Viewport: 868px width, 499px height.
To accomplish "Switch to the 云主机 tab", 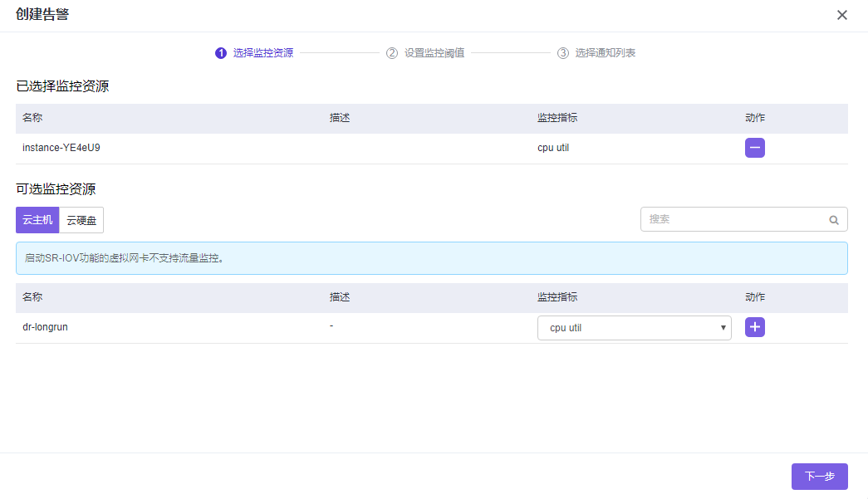I will click(x=37, y=220).
